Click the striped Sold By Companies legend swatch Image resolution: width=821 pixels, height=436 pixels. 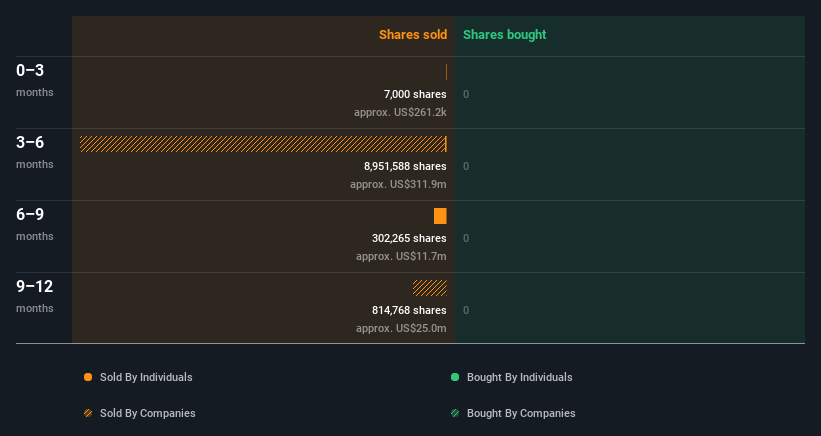click(88, 413)
